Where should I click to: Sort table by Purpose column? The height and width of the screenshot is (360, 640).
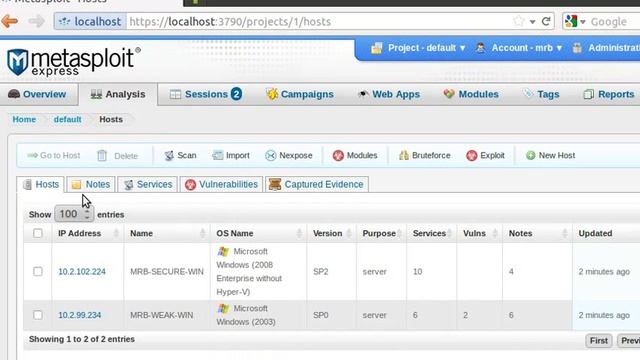[381, 233]
